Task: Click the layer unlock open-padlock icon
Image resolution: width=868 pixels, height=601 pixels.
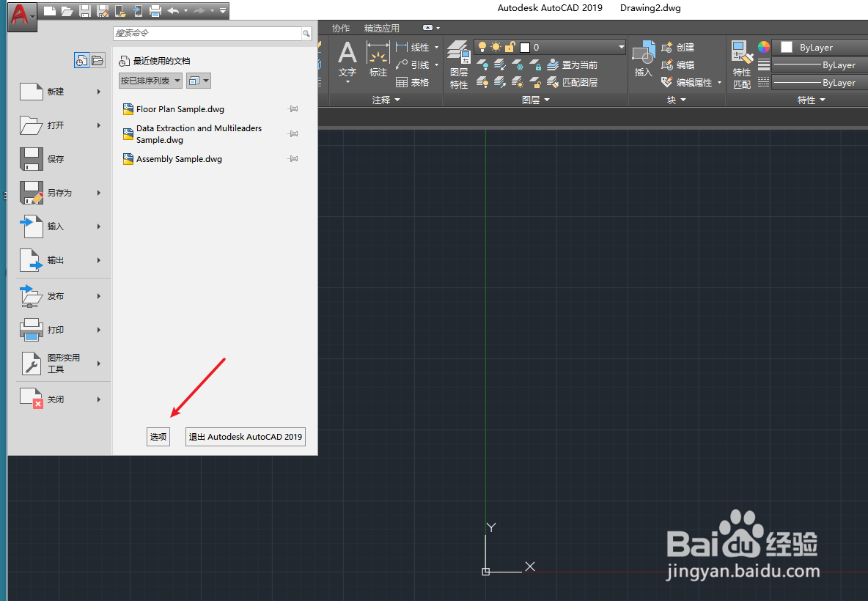Action: 536,83
